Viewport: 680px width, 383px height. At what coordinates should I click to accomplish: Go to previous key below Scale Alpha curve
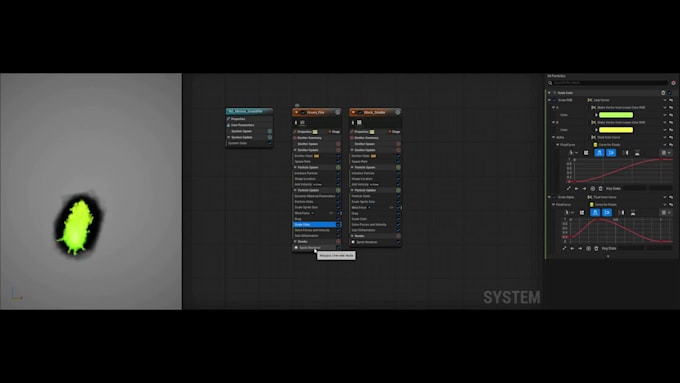(x=572, y=249)
